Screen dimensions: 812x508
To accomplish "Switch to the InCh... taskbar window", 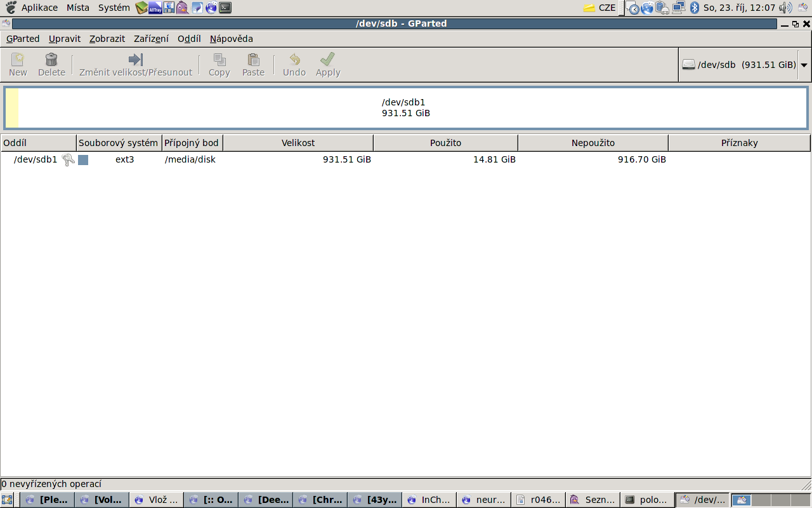I will (x=429, y=500).
